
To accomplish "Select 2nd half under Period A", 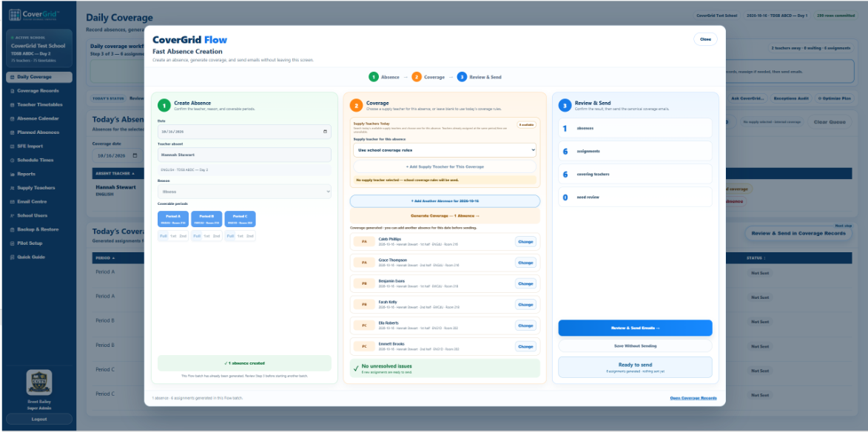I will click(184, 236).
